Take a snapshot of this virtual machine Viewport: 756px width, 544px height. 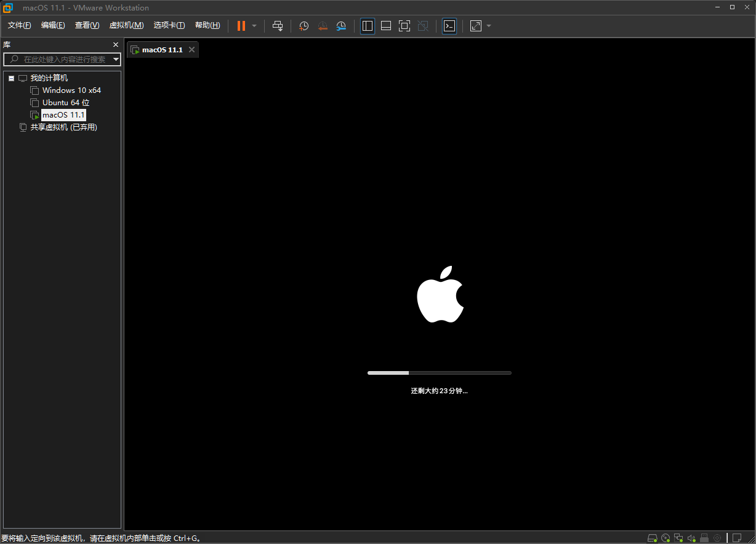pyautogui.click(x=304, y=26)
